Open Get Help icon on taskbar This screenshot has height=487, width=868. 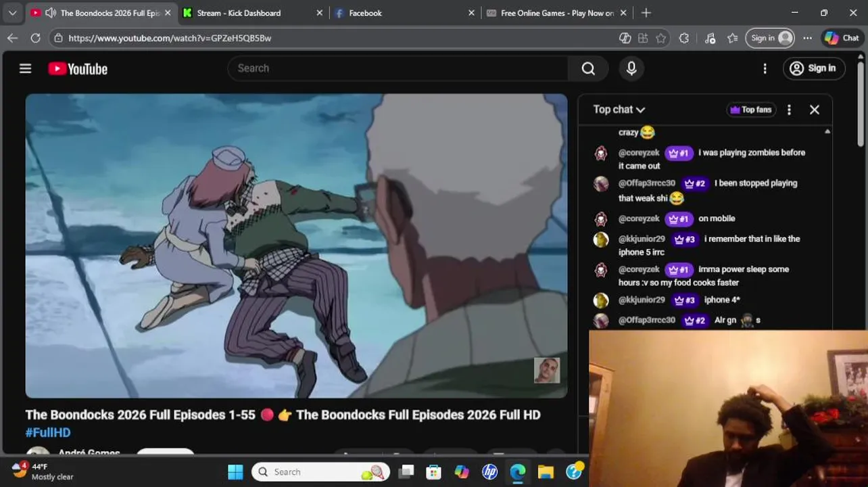tap(574, 472)
